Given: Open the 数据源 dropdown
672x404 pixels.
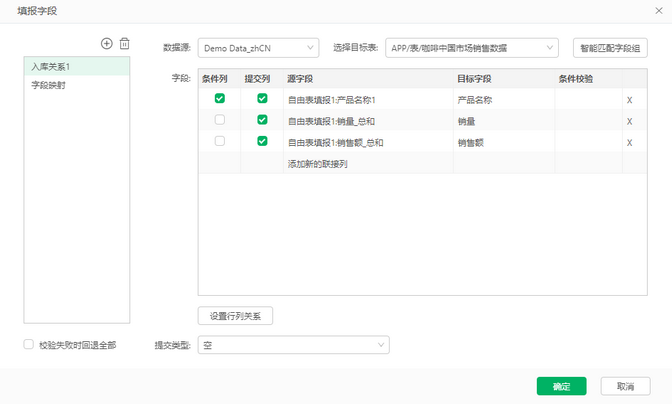Looking at the screenshot, I should [x=258, y=47].
